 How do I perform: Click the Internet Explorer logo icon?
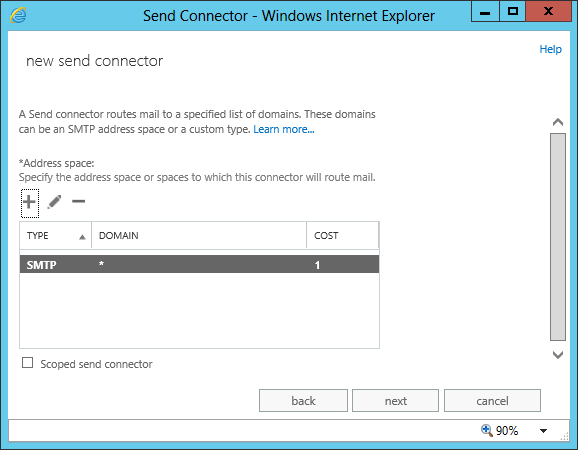coord(18,15)
